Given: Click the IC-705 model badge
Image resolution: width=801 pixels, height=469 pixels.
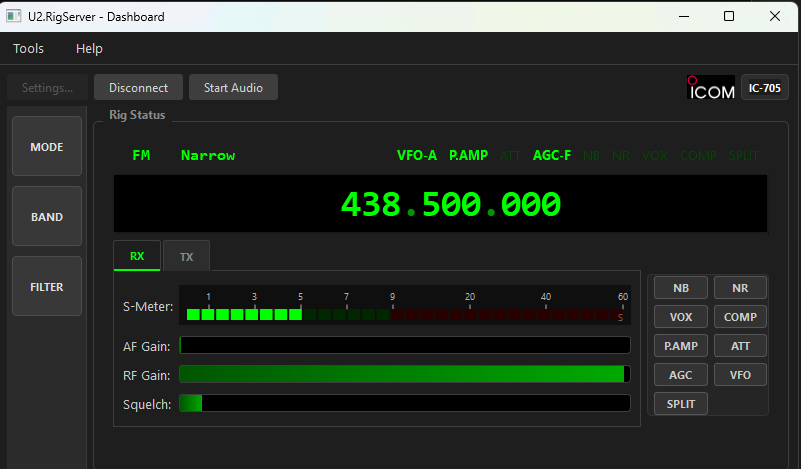Looking at the screenshot, I should 765,87.
